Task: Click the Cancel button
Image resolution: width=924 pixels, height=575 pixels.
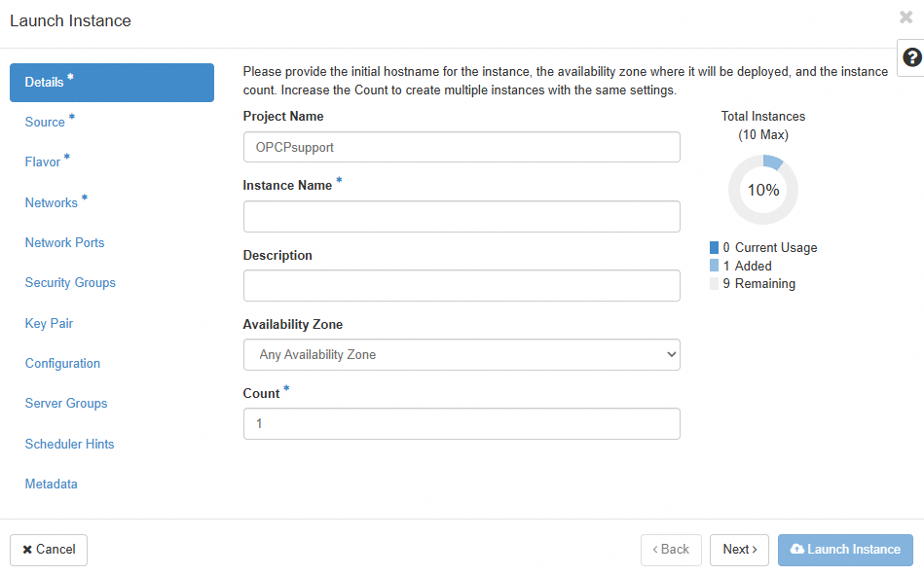Action: [x=48, y=550]
